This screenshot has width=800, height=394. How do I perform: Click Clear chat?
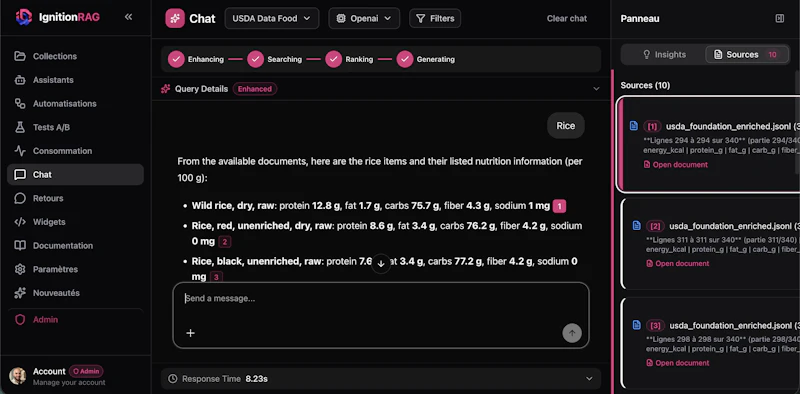(x=567, y=18)
